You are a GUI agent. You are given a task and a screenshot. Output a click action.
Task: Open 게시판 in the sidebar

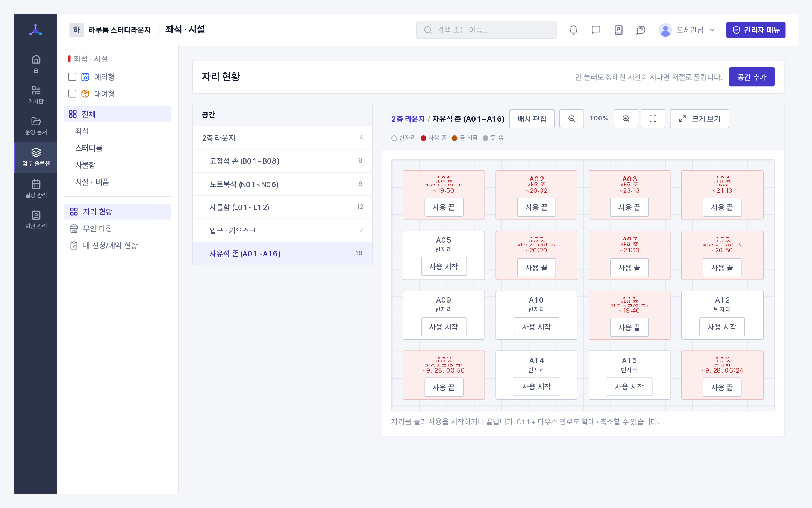click(x=36, y=95)
